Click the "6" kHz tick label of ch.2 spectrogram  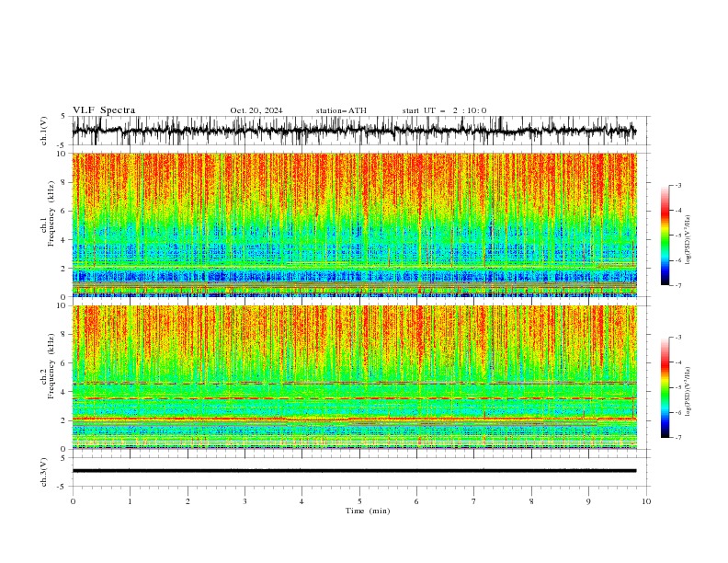tap(64, 363)
